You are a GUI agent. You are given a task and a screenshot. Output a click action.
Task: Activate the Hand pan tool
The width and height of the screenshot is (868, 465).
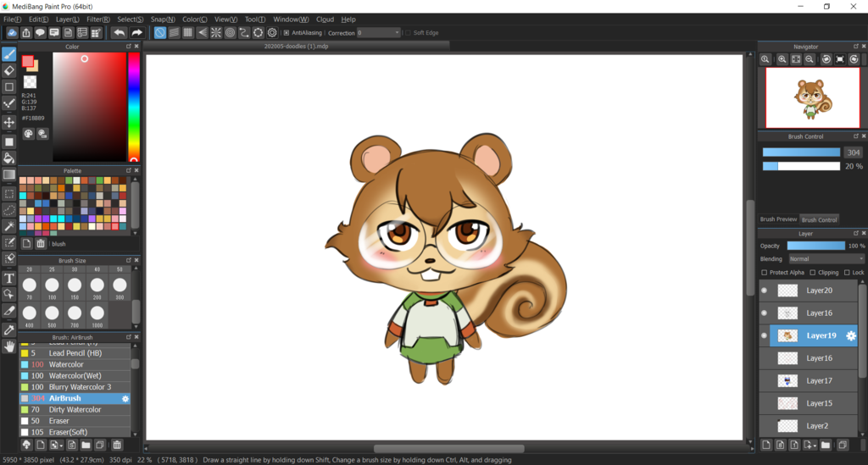click(8, 346)
